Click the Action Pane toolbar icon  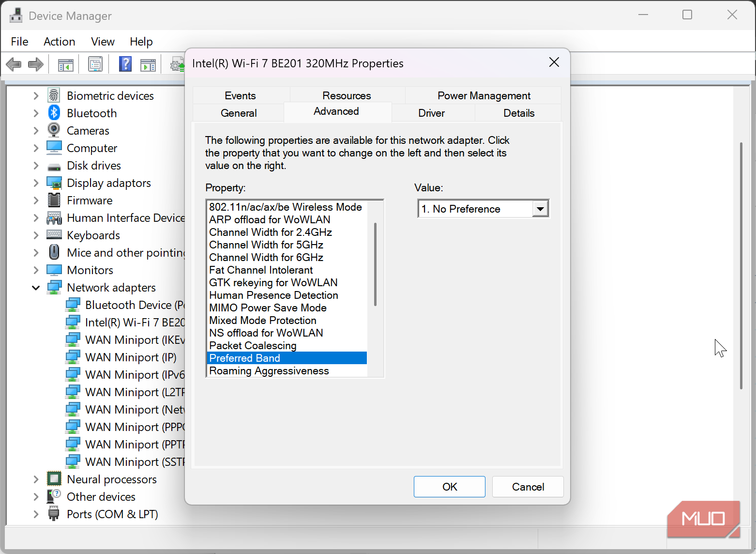[148, 64]
